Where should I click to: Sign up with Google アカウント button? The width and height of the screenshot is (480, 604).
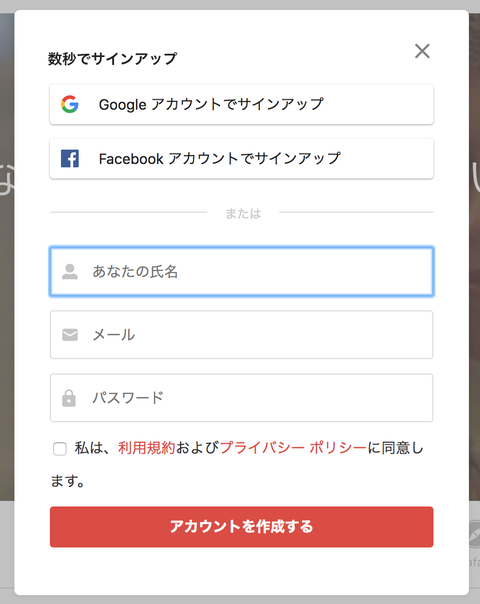click(x=242, y=104)
